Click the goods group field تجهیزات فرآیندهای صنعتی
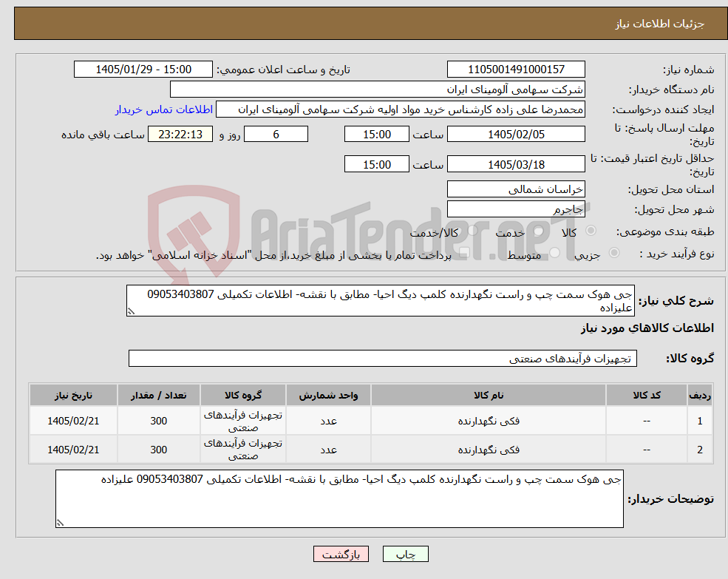Image resolution: width=728 pixels, height=579 pixels. [383, 359]
